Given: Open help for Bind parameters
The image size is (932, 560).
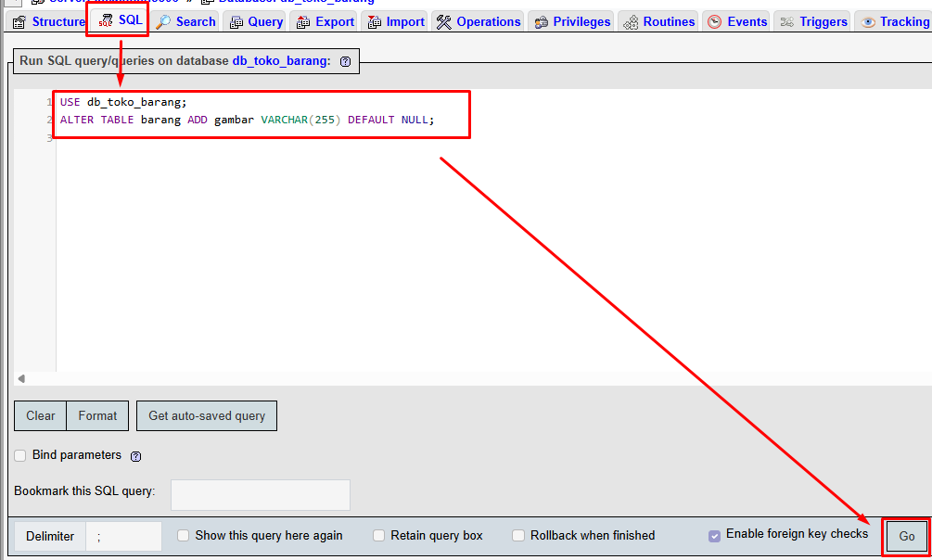Looking at the screenshot, I should (x=135, y=455).
